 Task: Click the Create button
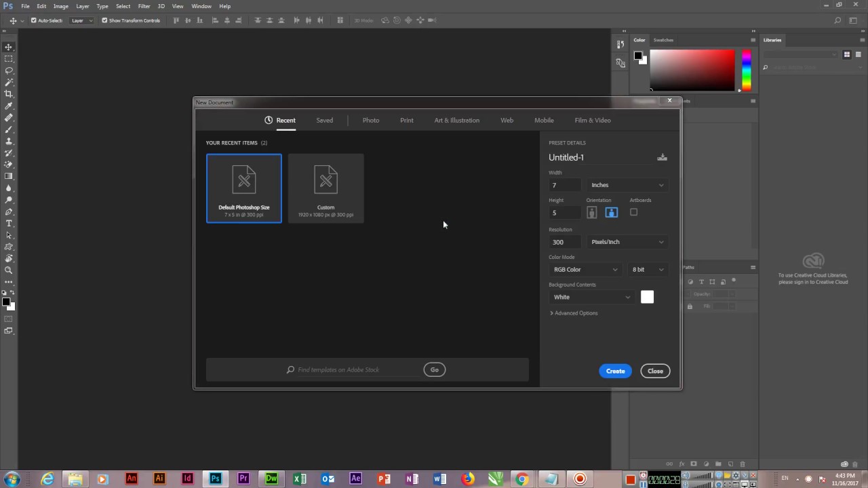click(x=616, y=371)
